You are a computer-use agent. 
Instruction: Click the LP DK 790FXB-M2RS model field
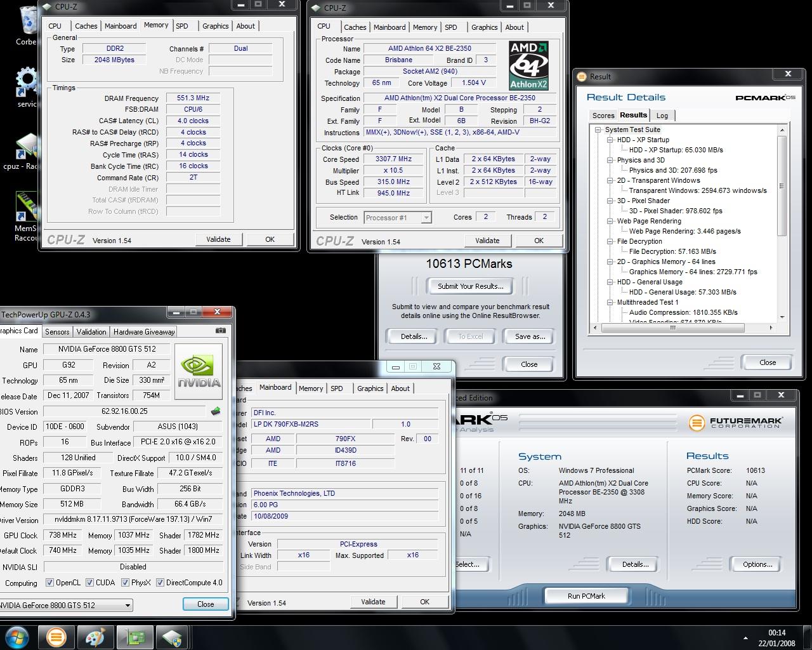310,424
